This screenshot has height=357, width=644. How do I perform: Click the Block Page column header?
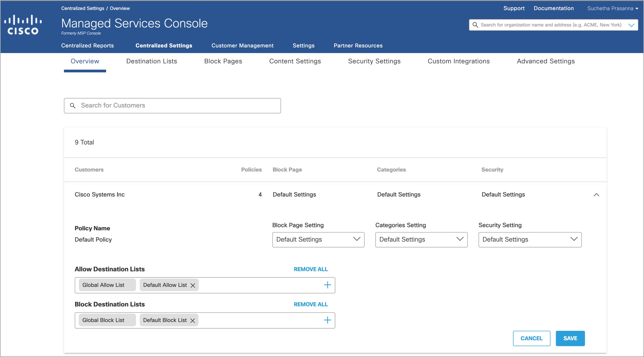(287, 170)
